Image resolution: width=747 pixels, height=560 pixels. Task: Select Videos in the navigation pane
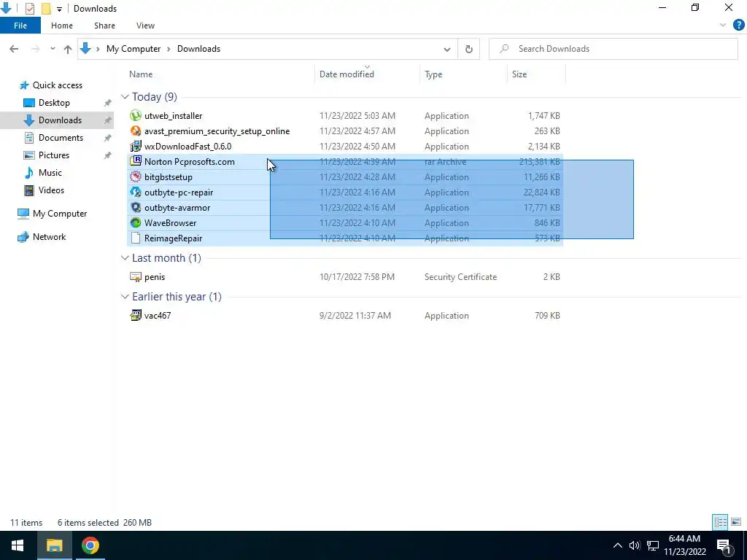click(51, 190)
